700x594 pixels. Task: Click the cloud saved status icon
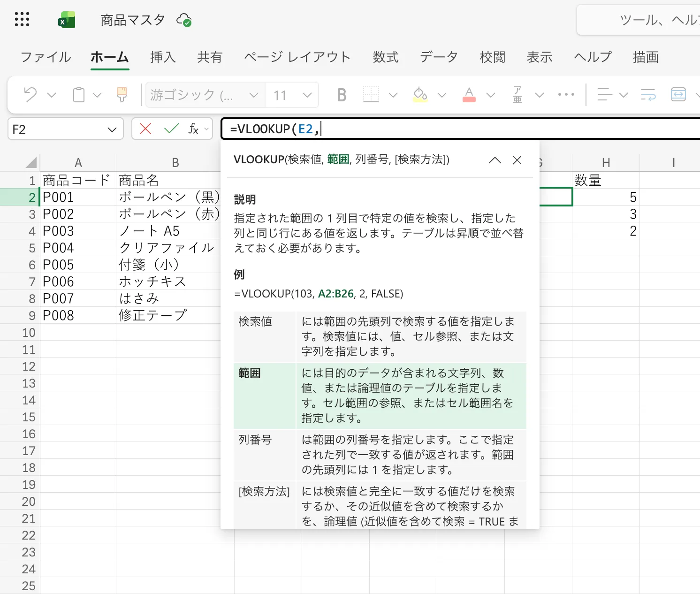coord(183,20)
